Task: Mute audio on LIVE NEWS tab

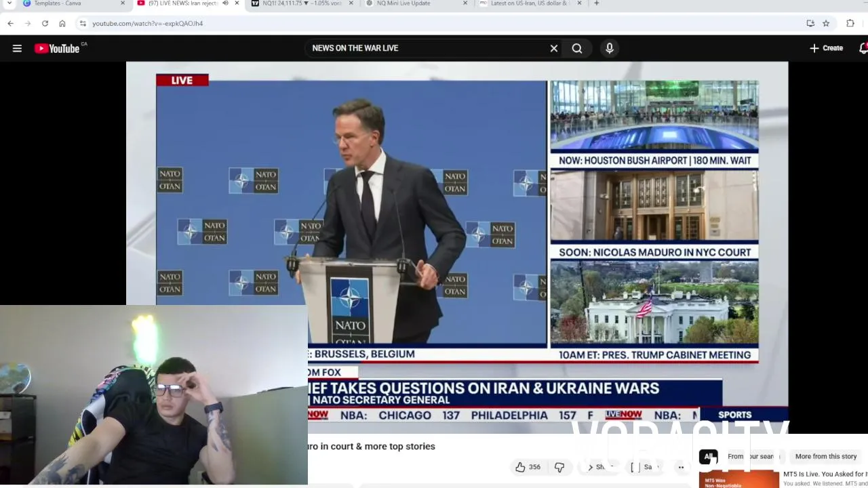Action: tap(225, 3)
